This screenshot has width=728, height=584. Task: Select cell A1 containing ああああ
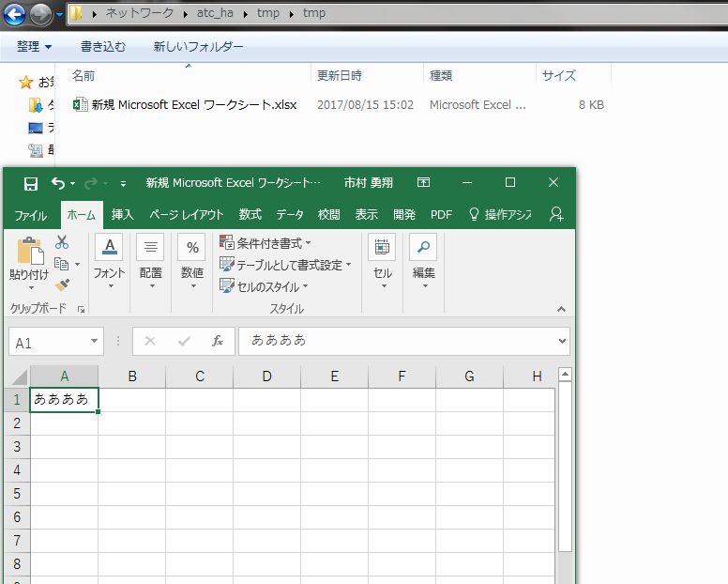tap(64, 400)
